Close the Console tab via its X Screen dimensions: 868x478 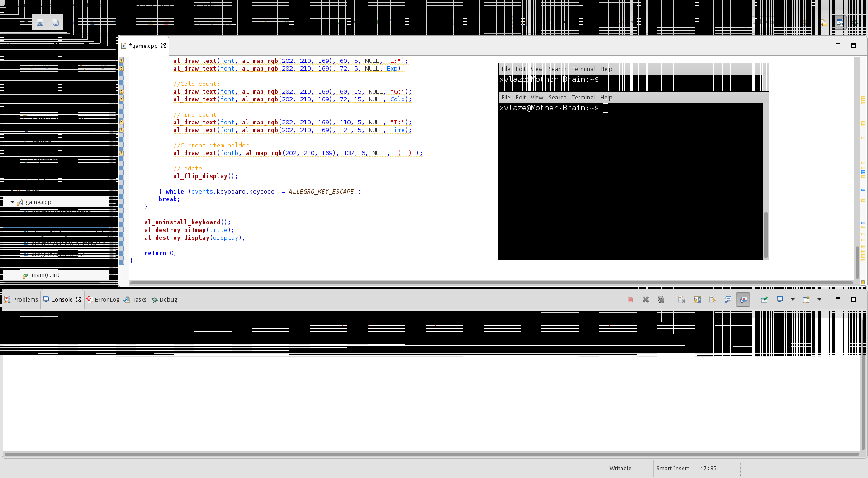78,299
